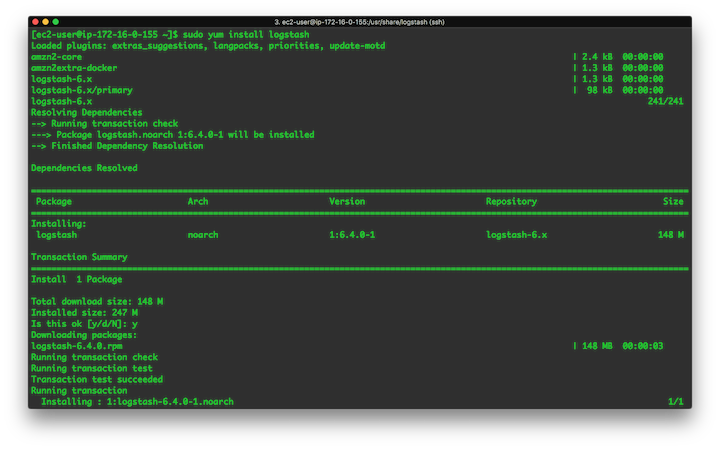This screenshot has width=720, height=449.
Task: Click the 'amzn2extra-docker' repository line
Action: 74,68
